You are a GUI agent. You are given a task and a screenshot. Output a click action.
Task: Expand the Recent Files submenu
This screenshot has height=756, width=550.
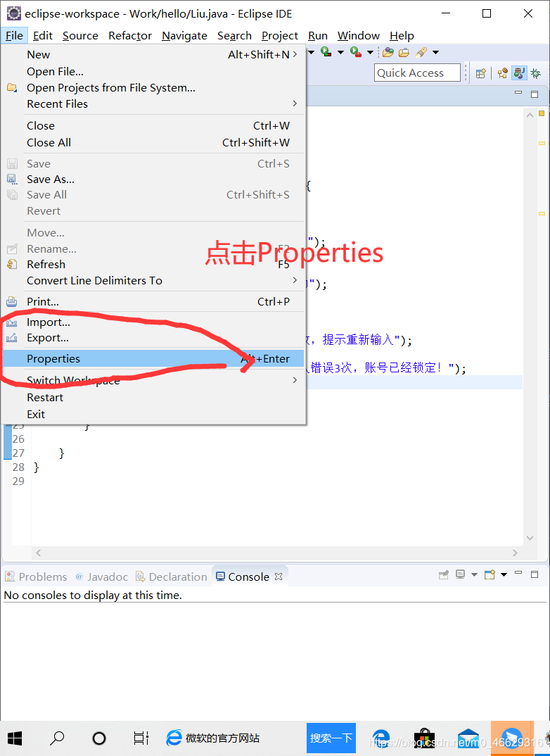(295, 103)
